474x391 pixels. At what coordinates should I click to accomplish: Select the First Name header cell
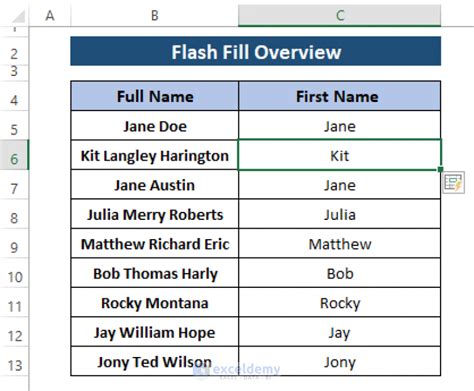(339, 96)
